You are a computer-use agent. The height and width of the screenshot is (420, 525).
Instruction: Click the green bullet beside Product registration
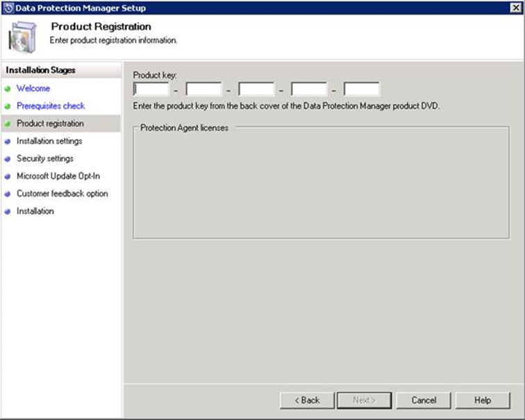tap(8, 124)
